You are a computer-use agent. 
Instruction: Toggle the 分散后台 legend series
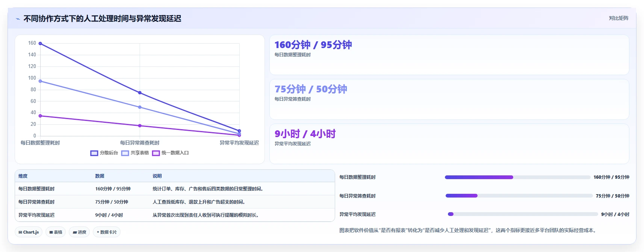[104, 153]
